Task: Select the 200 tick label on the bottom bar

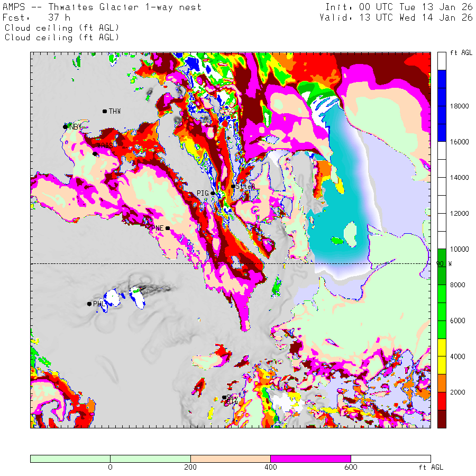Action: 190,467
